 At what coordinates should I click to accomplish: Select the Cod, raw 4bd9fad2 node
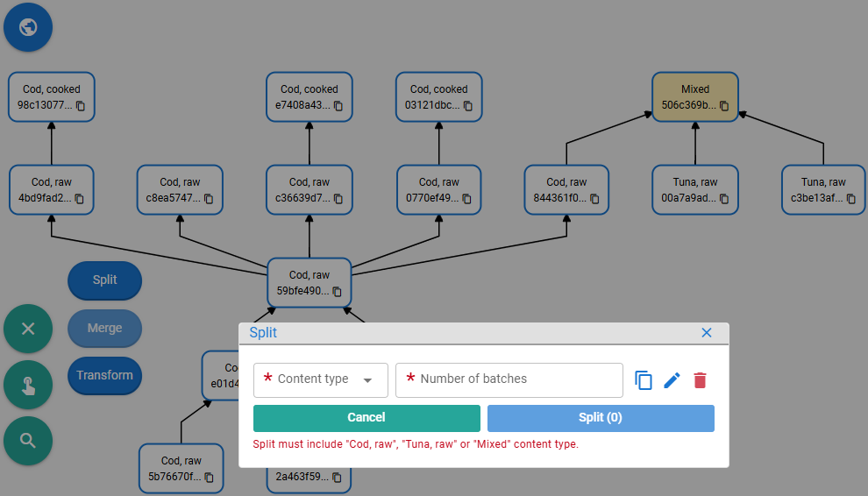[52, 190]
